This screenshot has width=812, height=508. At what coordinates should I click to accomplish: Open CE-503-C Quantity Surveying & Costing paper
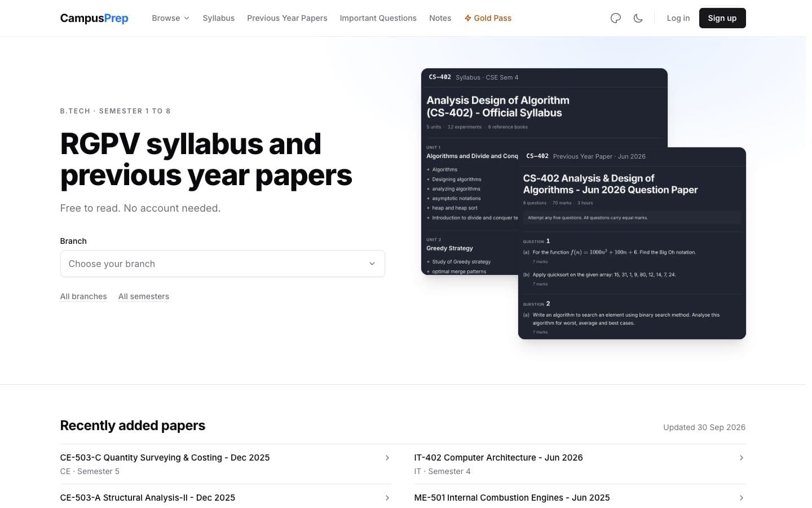pyautogui.click(x=226, y=464)
